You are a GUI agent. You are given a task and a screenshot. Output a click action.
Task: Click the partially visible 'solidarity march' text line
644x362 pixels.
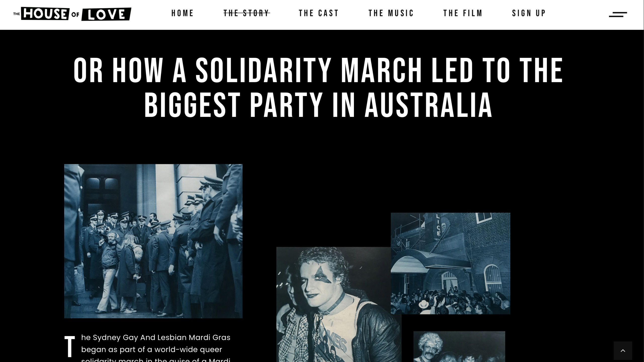(x=156, y=359)
